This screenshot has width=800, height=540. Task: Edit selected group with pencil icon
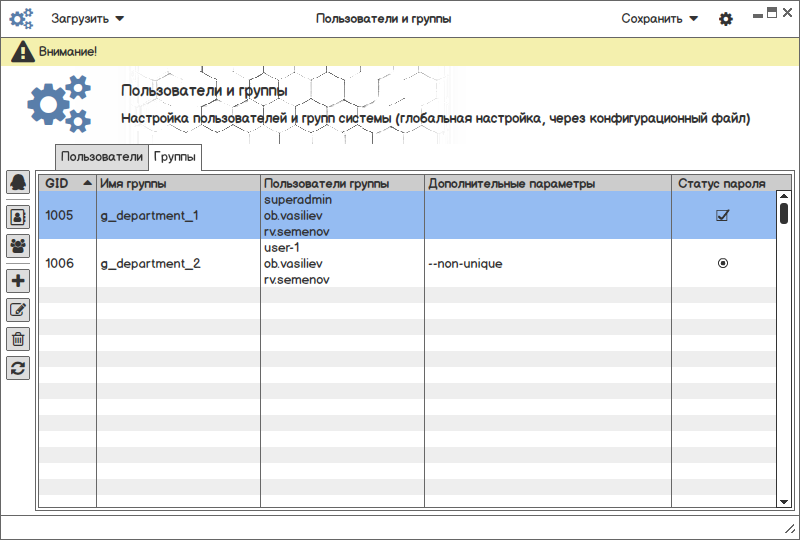[18, 310]
